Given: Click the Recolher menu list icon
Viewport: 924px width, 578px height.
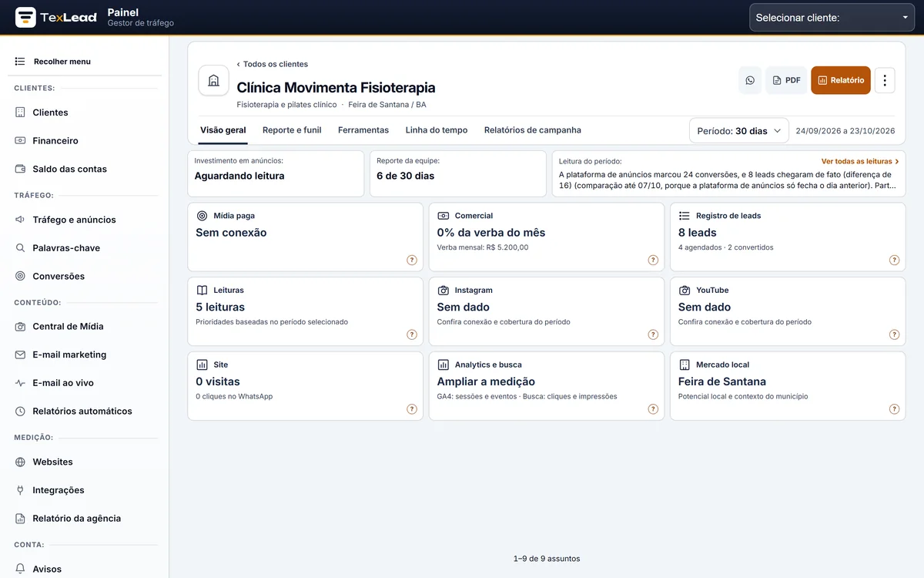Looking at the screenshot, I should click(x=20, y=62).
